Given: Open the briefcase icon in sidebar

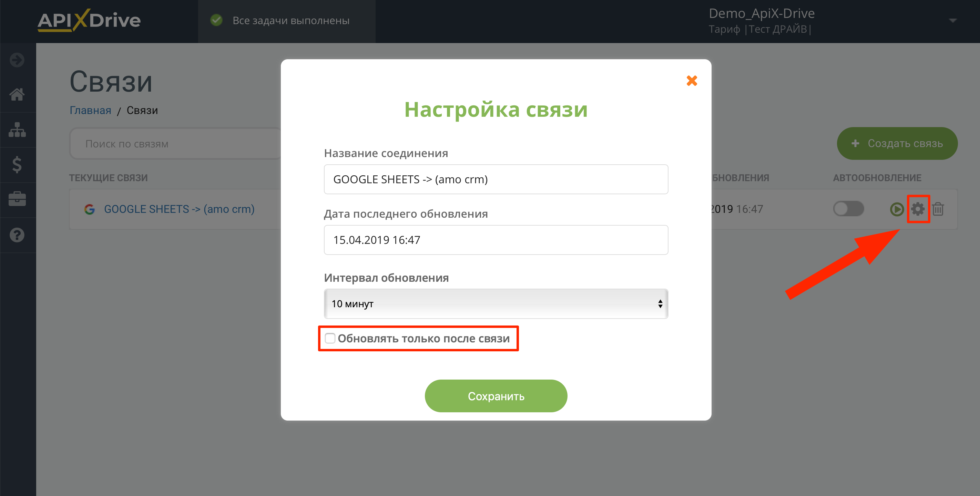Looking at the screenshot, I should click(17, 199).
